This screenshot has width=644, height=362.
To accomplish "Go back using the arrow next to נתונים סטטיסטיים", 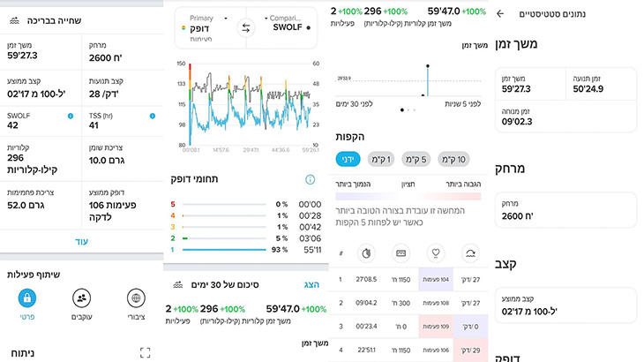I will [500, 14].
